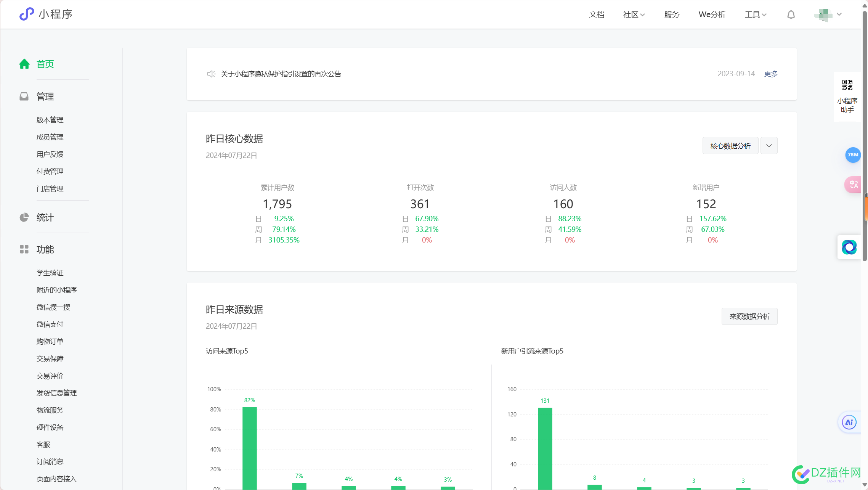This screenshot has width=868, height=490.
Task: Click the pink translate floating icon
Action: 853,185
